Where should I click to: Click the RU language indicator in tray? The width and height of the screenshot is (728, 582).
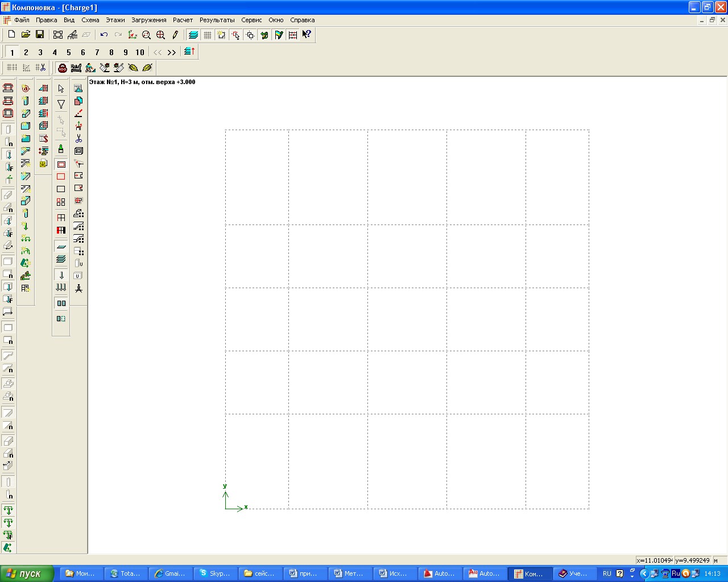tap(607, 573)
